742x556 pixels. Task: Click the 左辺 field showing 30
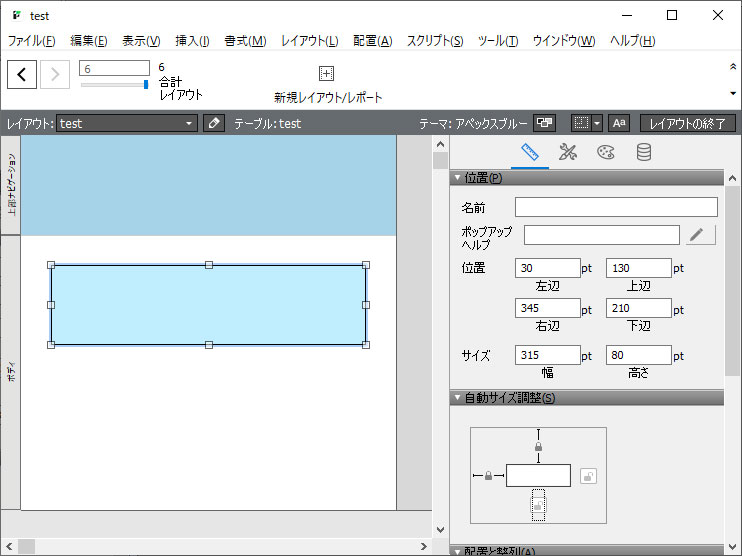tap(548, 268)
